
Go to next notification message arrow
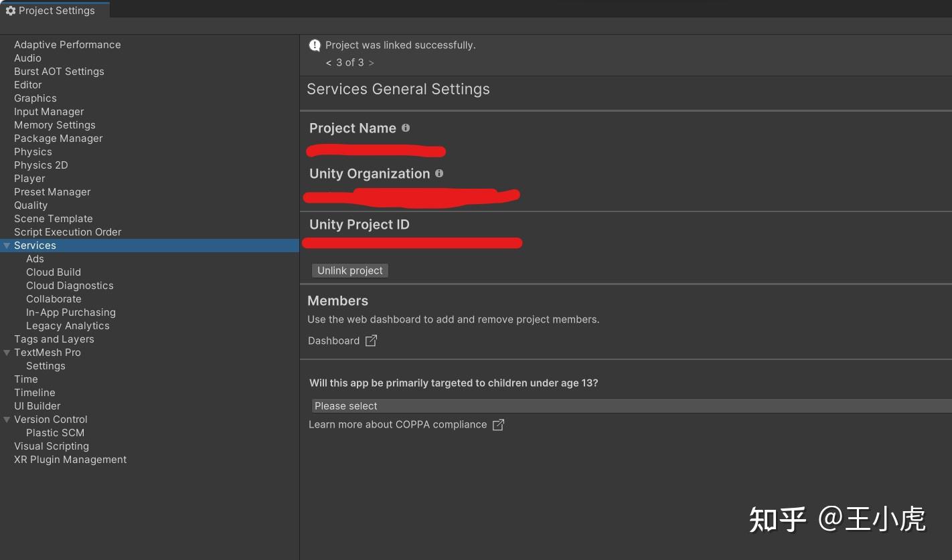372,63
